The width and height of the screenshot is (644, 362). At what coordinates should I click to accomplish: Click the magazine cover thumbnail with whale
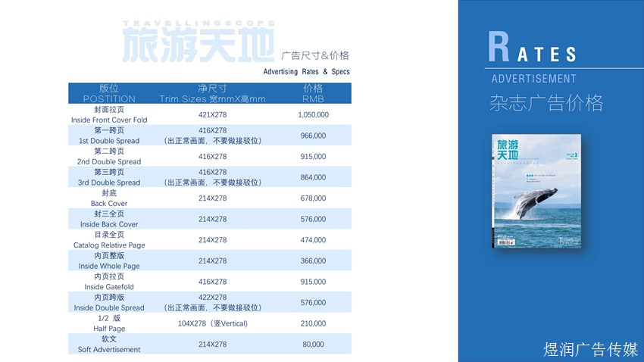tap(536, 191)
